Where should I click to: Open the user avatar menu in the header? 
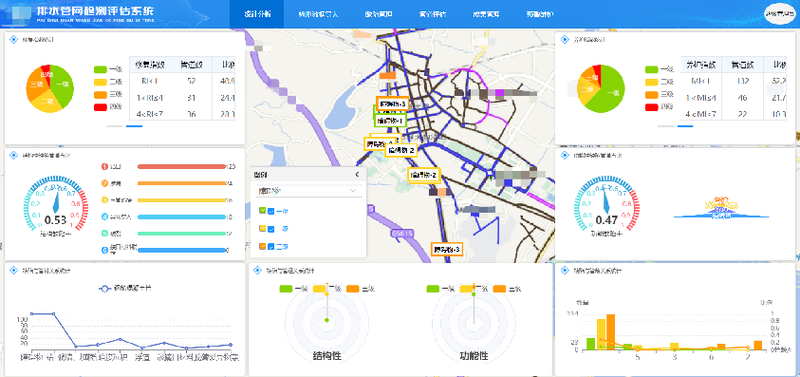(780, 14)
